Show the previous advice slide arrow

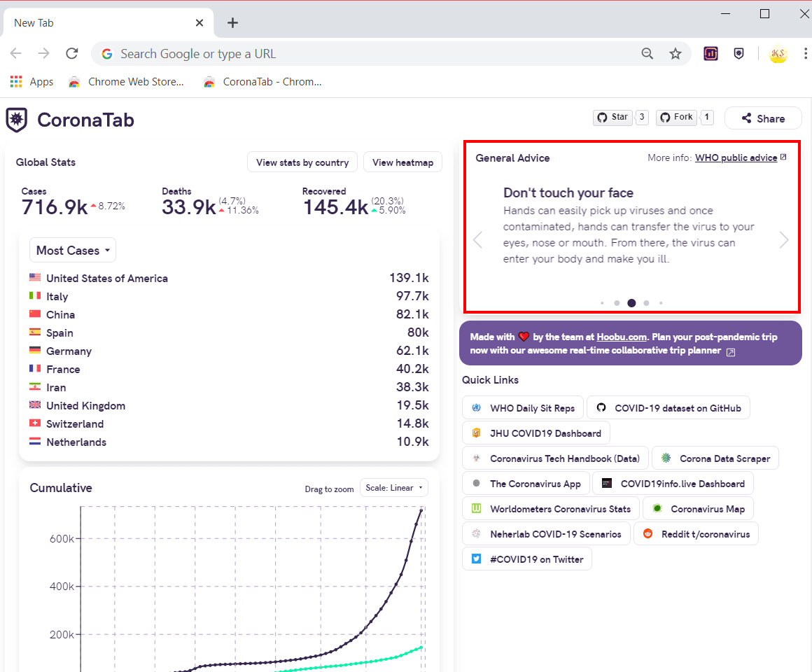tap(478, 239)
